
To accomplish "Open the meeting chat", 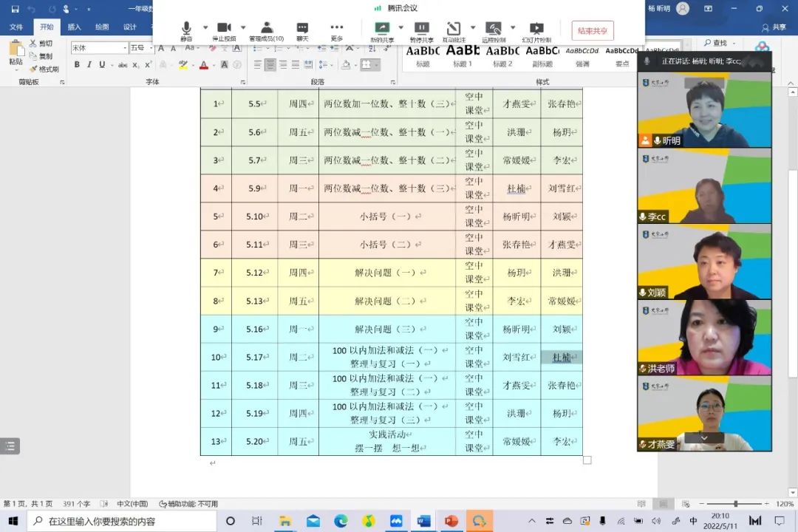I will [x=302, y=30].
